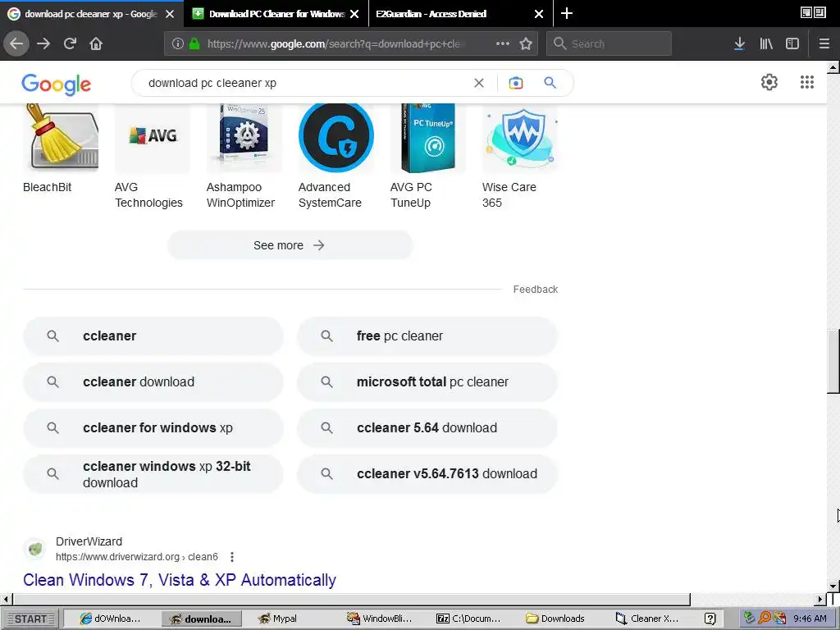
Task: Click the green padlock security icon
Action: [x=194, y=44]
